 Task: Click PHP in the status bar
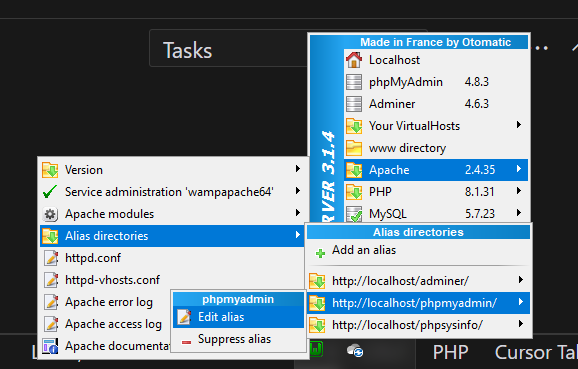pos(450,352)
